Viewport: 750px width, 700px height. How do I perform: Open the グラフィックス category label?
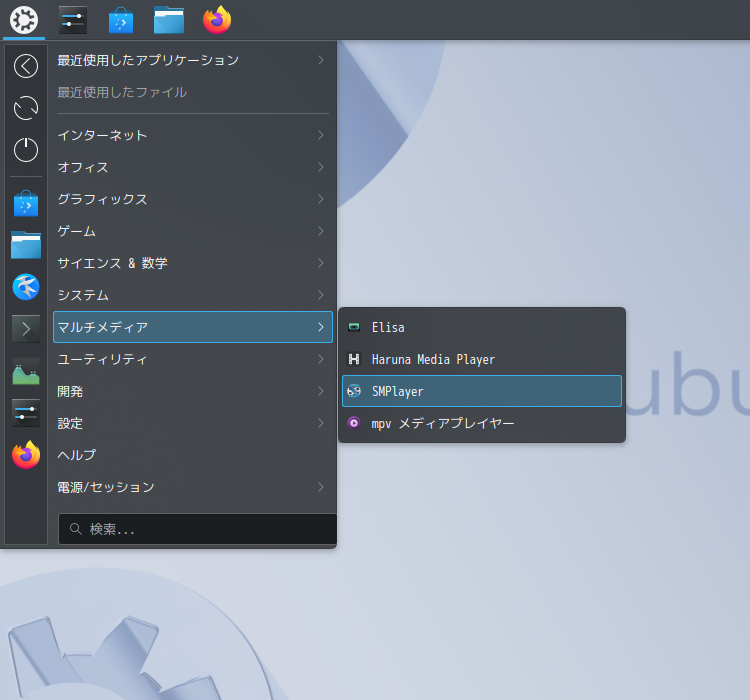(102, 199)
